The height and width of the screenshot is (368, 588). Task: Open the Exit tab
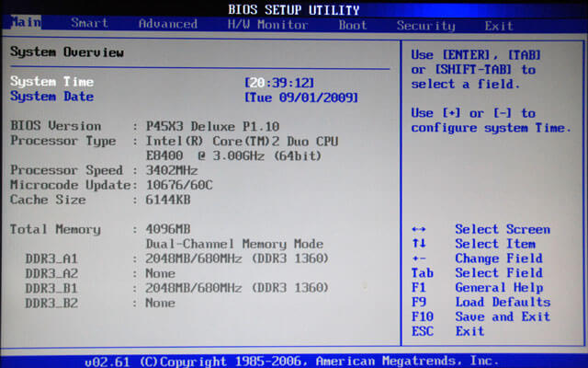pyautogui.click(x=498, y=26)
